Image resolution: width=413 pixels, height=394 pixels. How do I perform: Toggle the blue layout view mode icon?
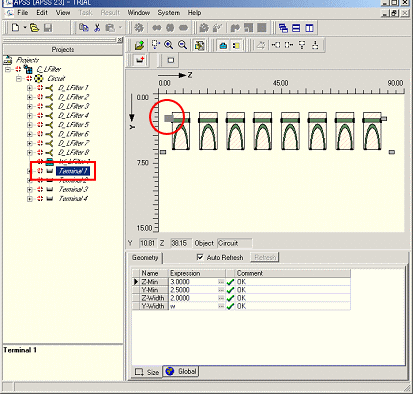tap(223, 45)
